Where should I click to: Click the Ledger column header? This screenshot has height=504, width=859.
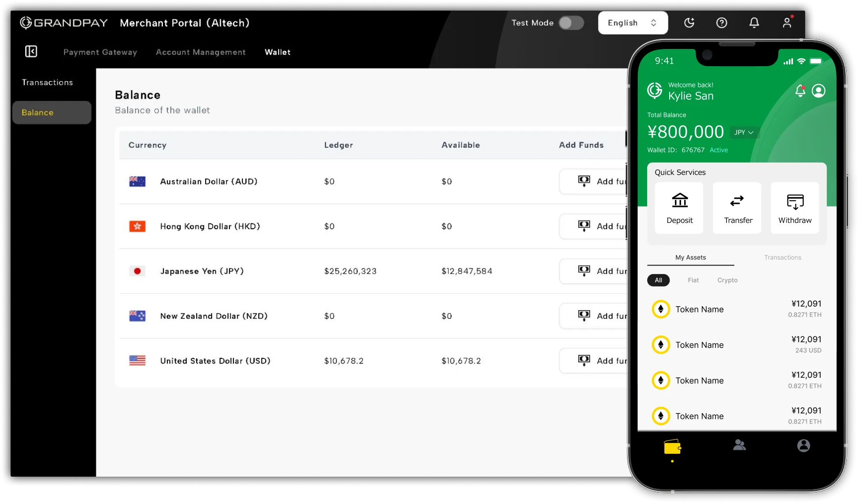[338, 145]
